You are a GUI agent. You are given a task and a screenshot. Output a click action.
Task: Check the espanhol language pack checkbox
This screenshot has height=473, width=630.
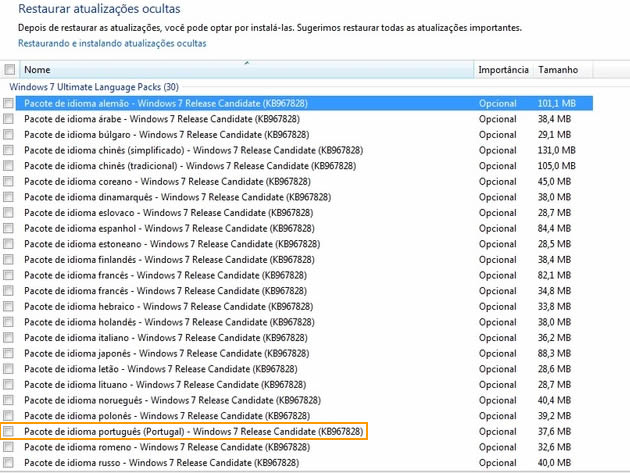[x=8, y=228]
